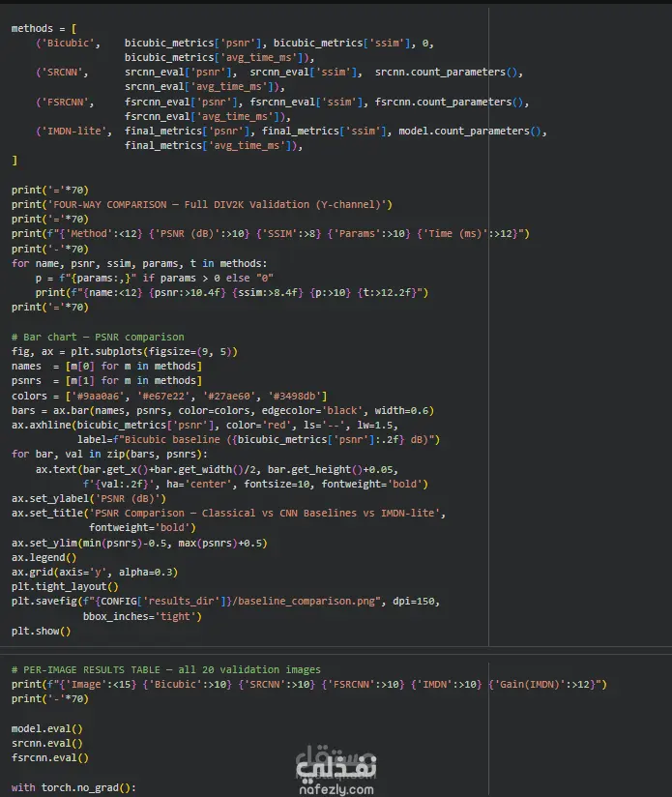Click "for bar, val in zip(bars, psnrs):" line

109,455
